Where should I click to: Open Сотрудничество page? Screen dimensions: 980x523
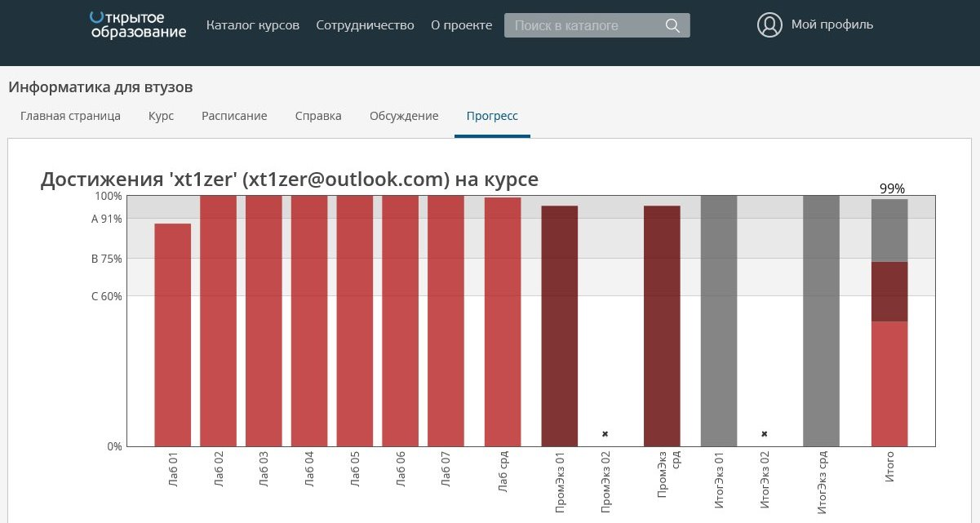tap(365, 25)
